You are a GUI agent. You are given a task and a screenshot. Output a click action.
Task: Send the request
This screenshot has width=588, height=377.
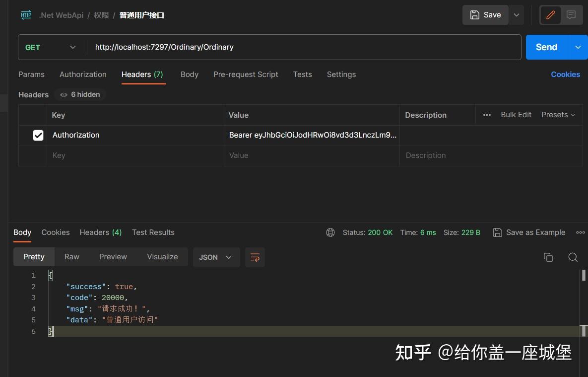547,47
